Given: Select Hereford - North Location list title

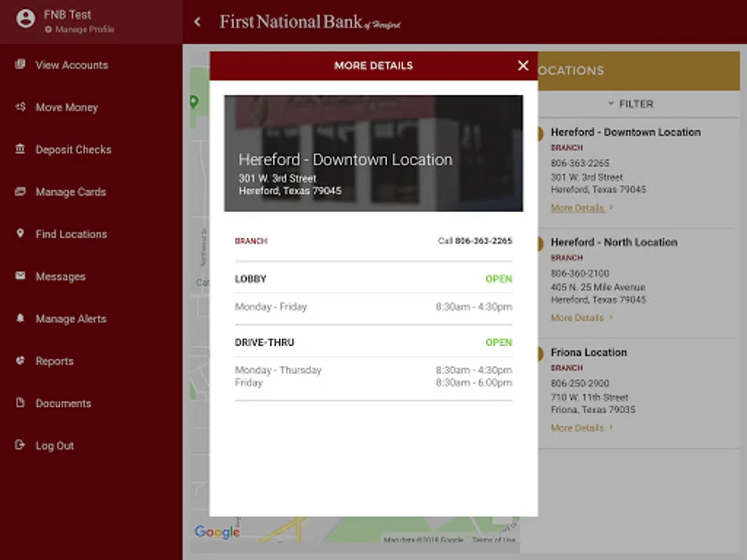Looking at the screenshot, I should 614,242.
